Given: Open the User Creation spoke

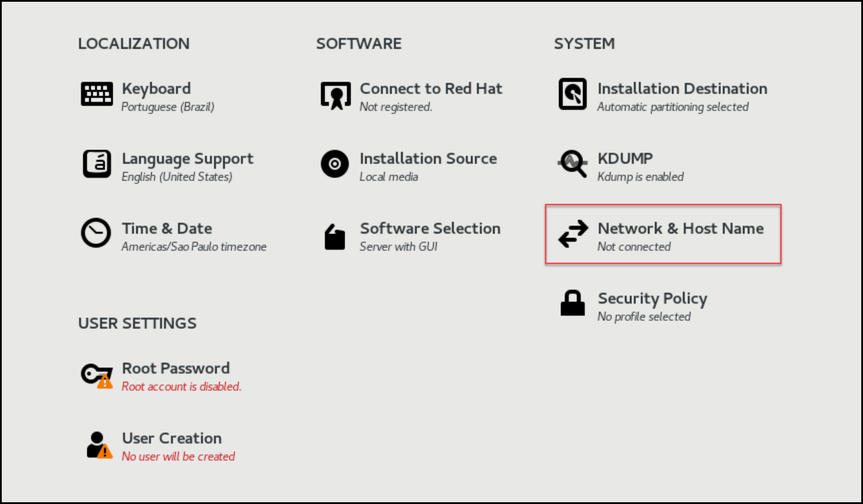Looking at the screenshot, I should pos(172,438).
